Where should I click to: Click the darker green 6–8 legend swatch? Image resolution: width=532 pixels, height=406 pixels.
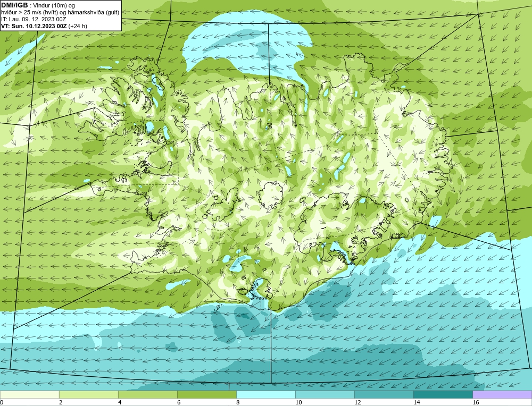coord(206,394)
